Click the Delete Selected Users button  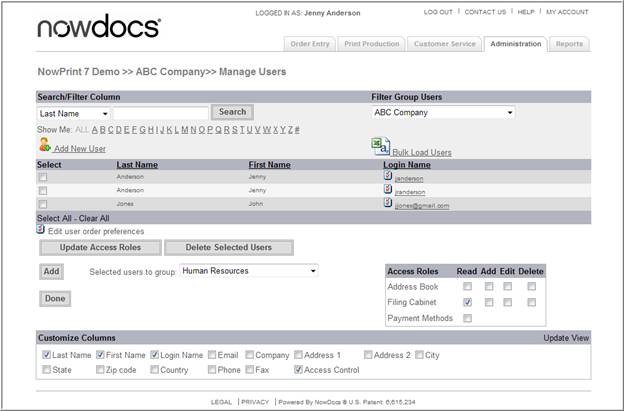point(229,247)
